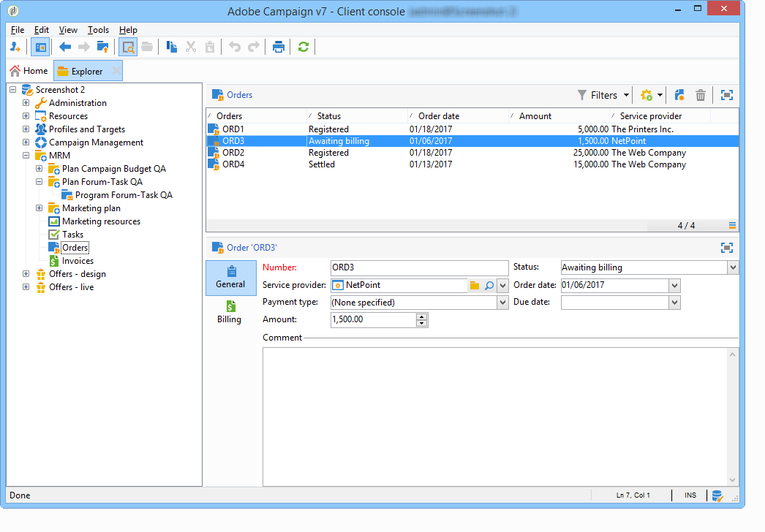Maximize the Order 'ORD3' detail panel
Screen dimensions: 765x532
click(727, 248)
